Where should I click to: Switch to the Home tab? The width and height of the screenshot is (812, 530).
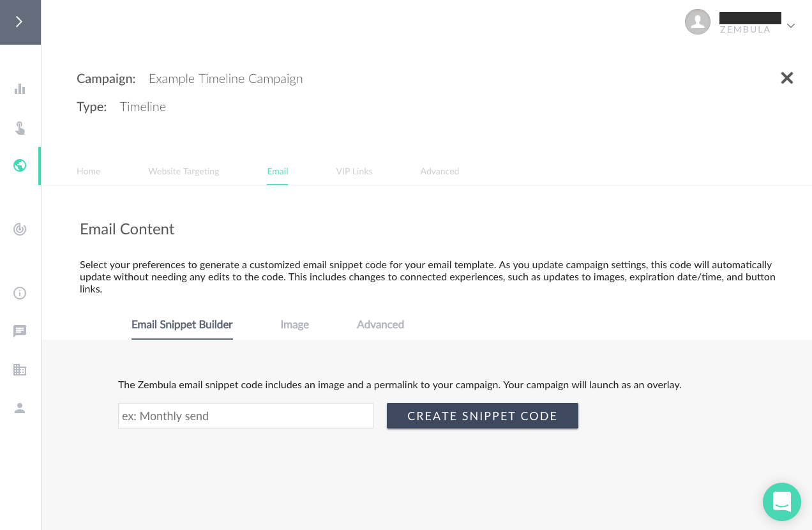[89, 171]
